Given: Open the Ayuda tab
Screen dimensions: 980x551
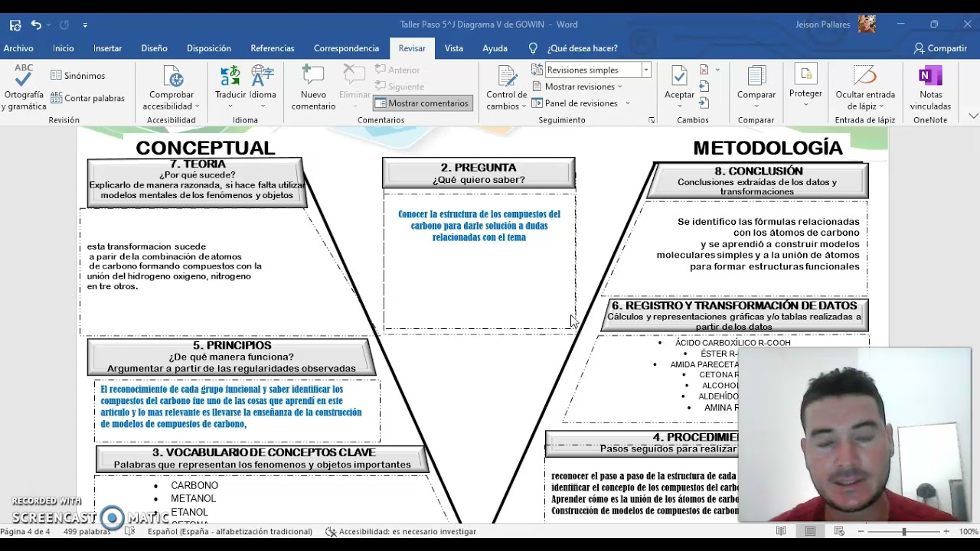Looking at the screenshot, I should click(495, 48).
